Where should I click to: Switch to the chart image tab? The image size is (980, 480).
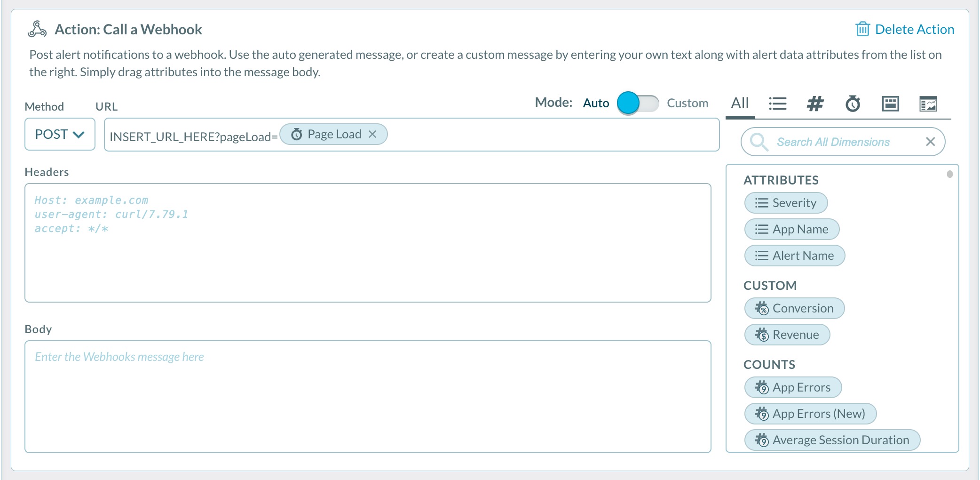tap(928, 103)
